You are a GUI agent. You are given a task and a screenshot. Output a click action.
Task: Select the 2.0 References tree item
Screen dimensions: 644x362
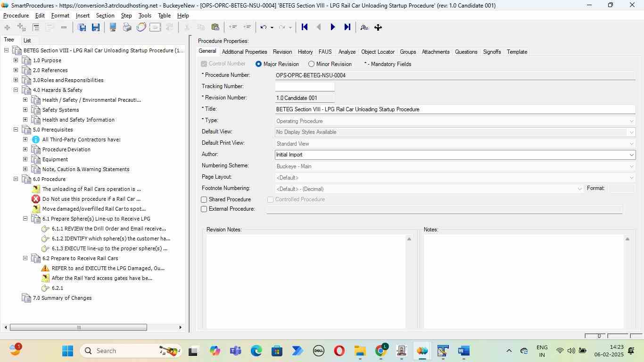(x=50, y=70)
